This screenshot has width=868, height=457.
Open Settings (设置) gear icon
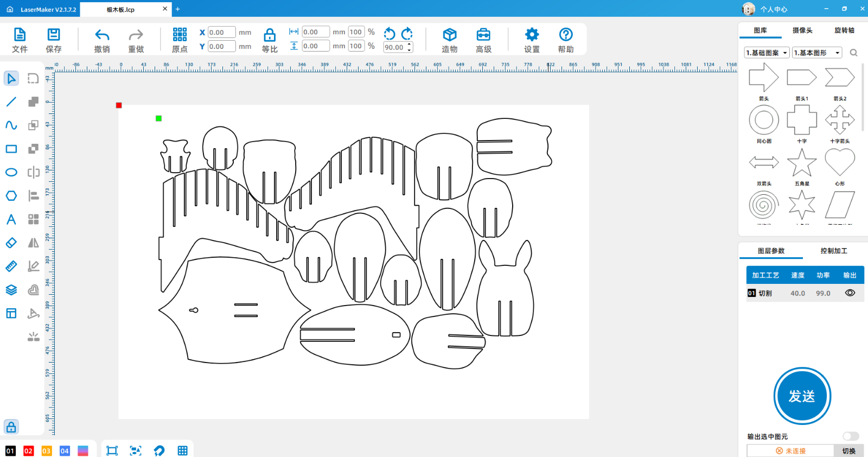pos(532,35)
